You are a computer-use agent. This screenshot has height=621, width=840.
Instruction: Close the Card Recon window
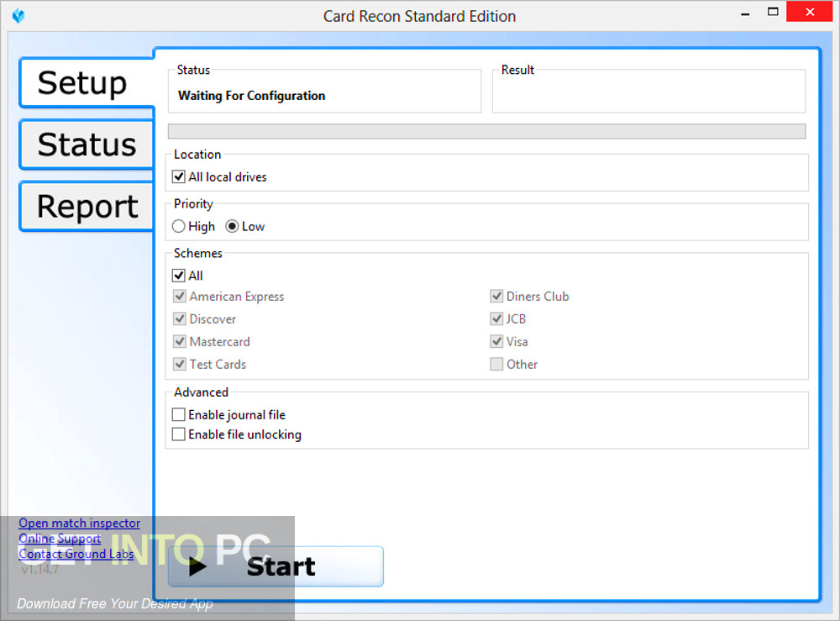point(810,12)
